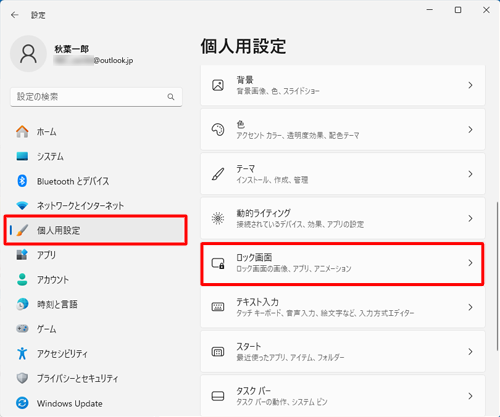Open プライバシーとセキュリティ section
The height and width of the screenshot is (417, 500).
[x=96, y=378]
